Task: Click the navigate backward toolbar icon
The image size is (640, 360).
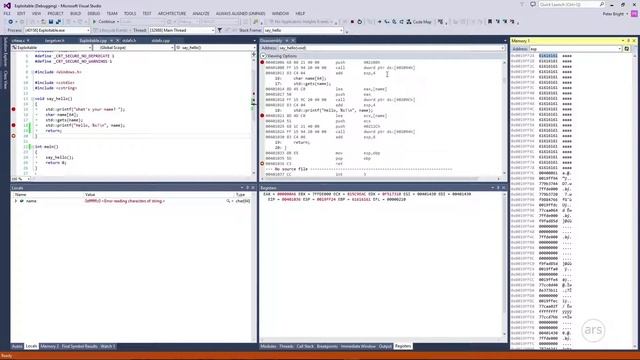Action: [10, 22]
